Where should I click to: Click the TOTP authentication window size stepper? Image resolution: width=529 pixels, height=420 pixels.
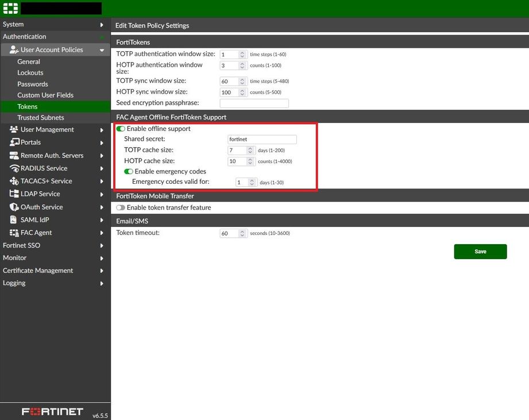point(242,55)
